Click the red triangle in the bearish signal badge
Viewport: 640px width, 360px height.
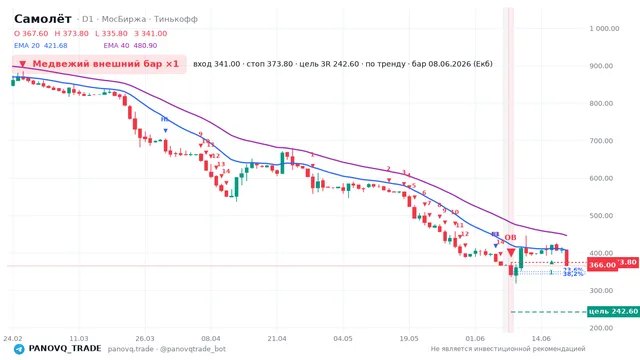pyautogui.click(x=23, y=64)
